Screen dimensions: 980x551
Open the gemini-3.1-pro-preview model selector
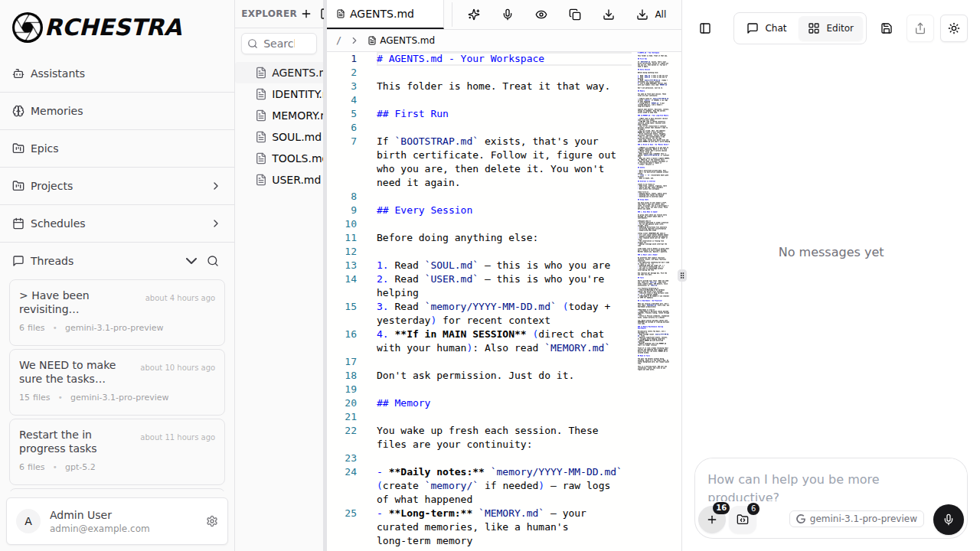click(857, 519)
